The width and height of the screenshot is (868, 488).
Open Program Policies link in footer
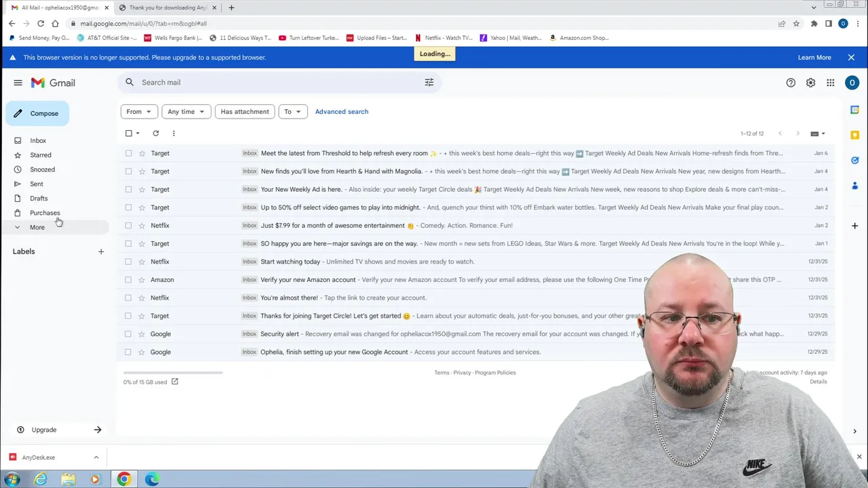[x=495, y=373]
